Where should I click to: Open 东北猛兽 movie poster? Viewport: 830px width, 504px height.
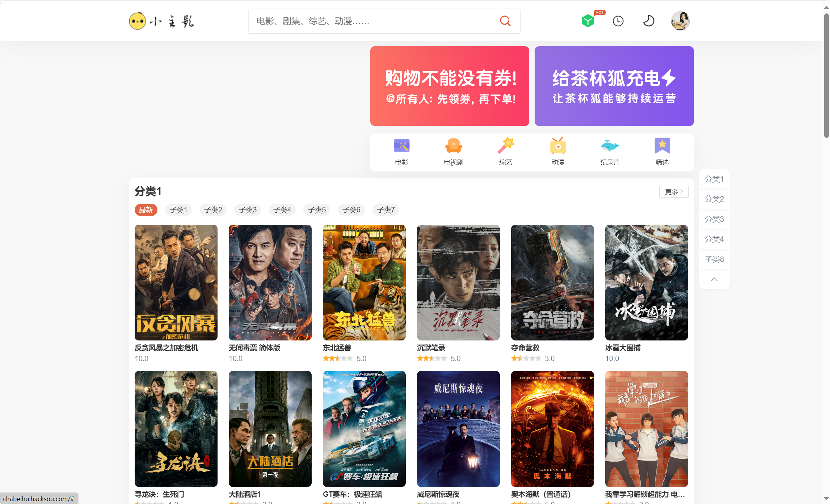click(x=364, y=283)
